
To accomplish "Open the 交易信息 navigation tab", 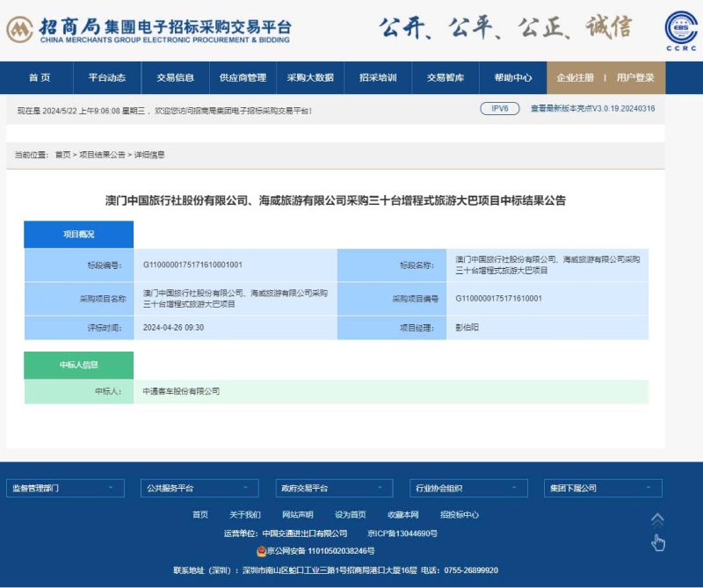I will pyautogui.click(x=175, y=77).
